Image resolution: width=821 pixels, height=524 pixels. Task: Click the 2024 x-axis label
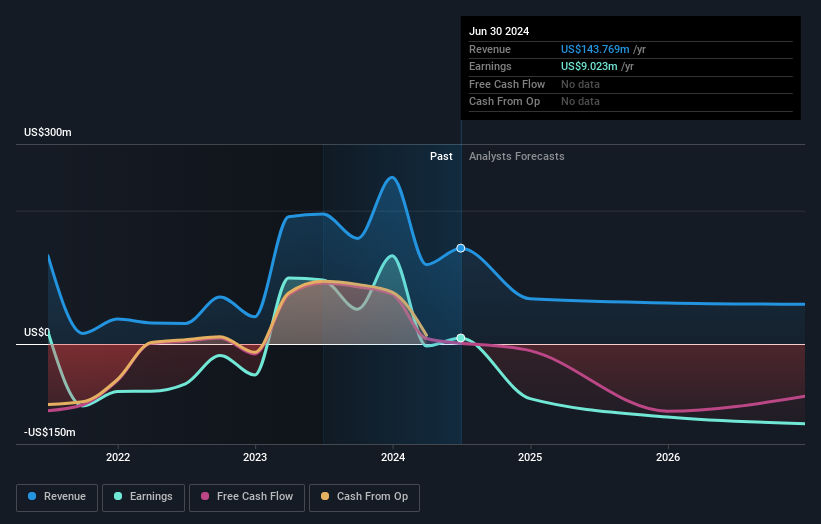click(393, 457)
